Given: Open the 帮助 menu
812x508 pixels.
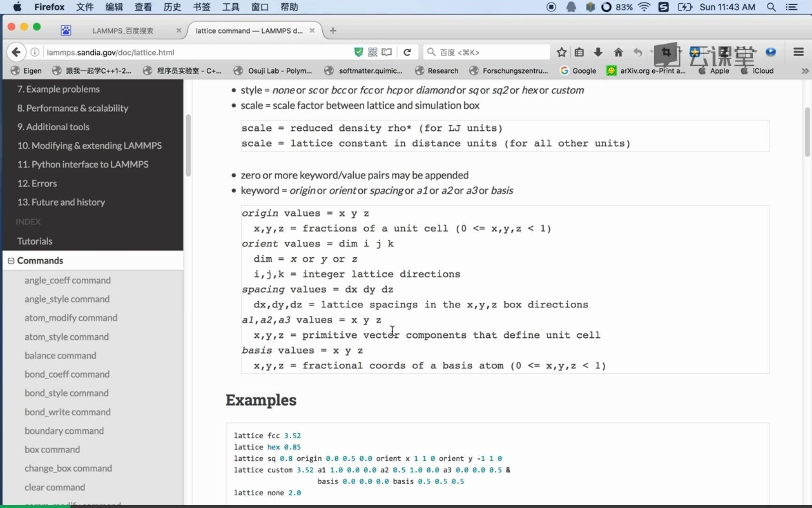Looking at the screenshot, I should [289, 7].
